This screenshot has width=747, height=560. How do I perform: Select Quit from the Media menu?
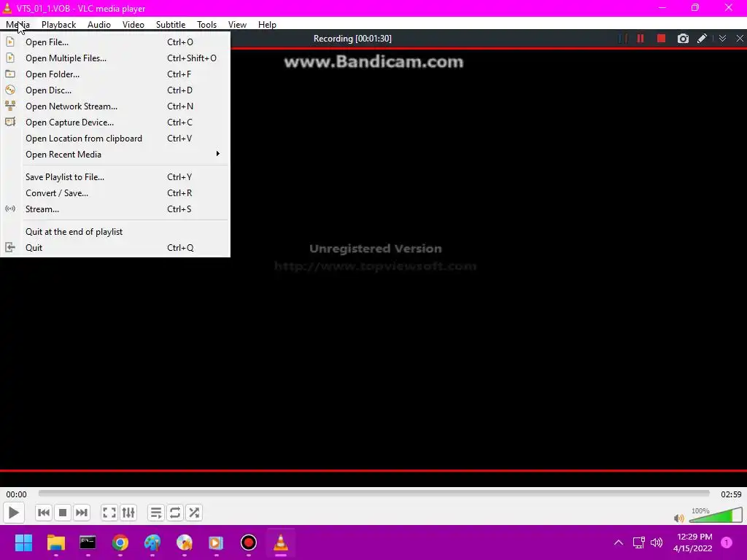tap(115, 248)
